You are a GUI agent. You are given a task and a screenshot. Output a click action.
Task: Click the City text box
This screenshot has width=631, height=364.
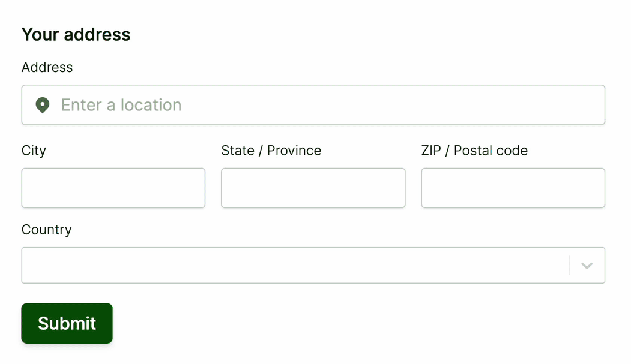click(x=113, y=188)
